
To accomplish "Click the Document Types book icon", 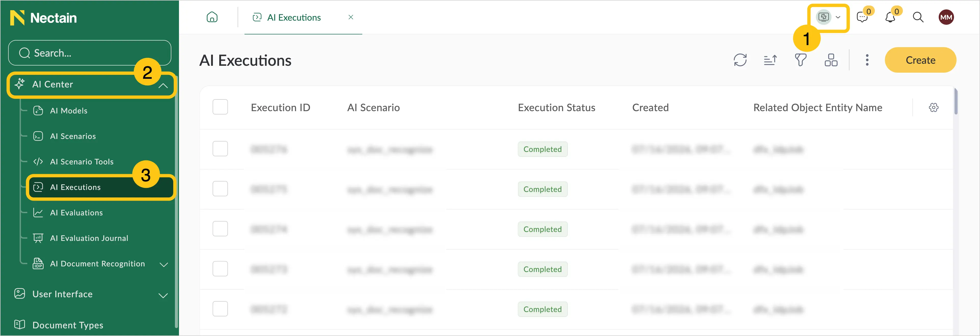I will [x=20, y=325].
